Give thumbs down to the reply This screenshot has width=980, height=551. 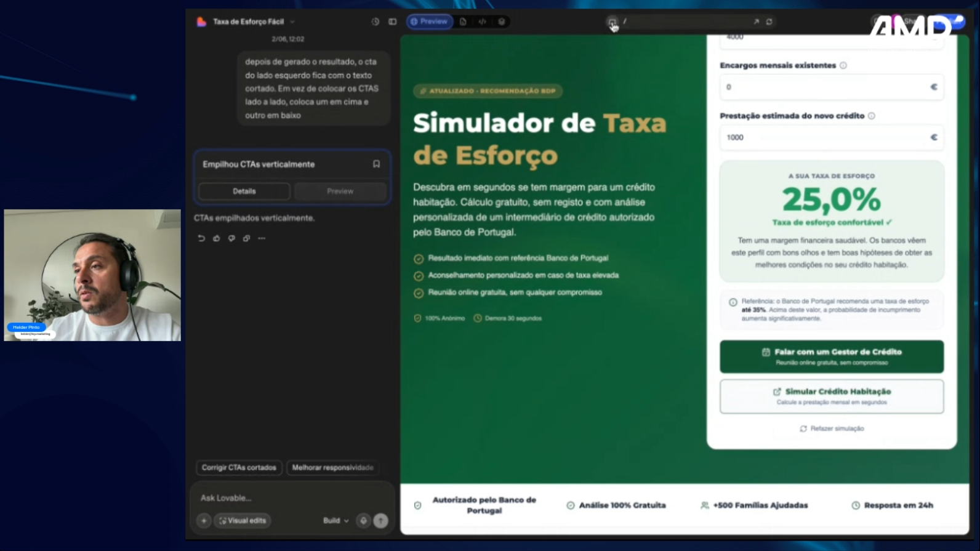pos(231,238)
